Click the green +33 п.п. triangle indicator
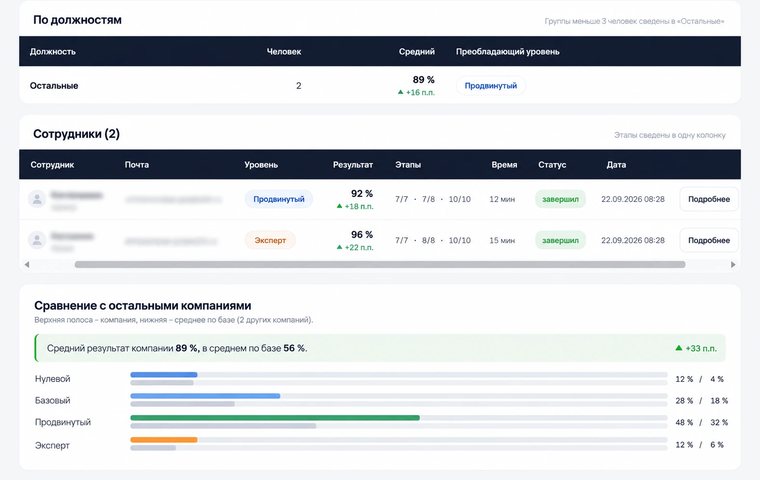This screenshot has height=480, width=760. click(679, 348)
